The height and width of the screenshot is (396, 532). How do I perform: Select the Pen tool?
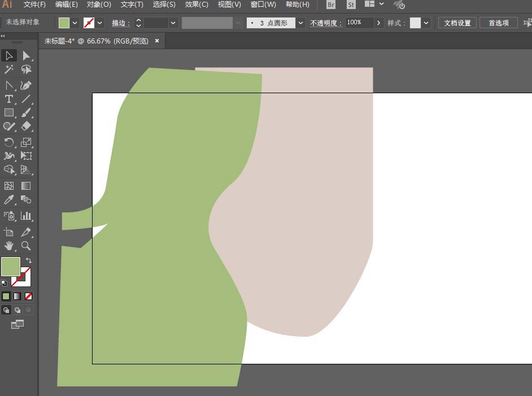[x=9, y=85]
